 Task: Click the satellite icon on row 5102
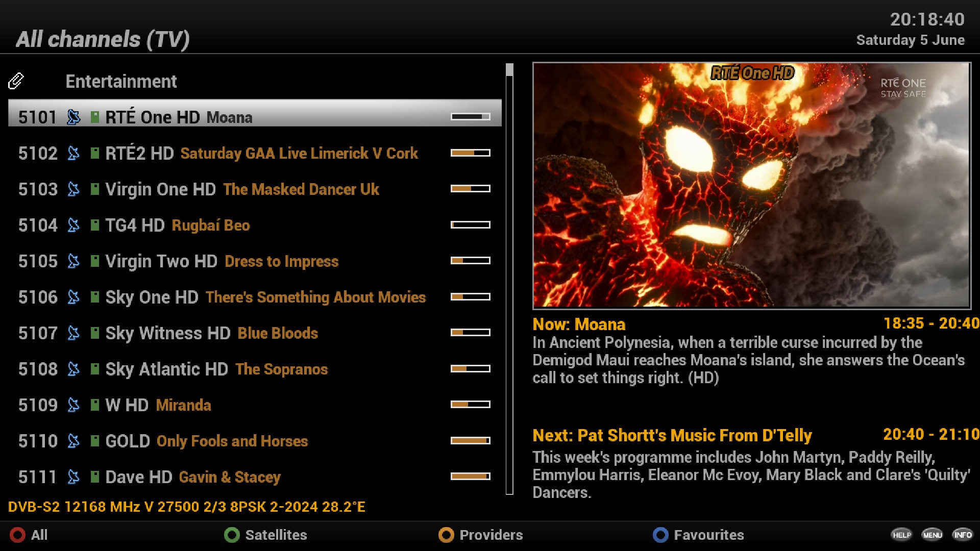(x=73, y=153)
